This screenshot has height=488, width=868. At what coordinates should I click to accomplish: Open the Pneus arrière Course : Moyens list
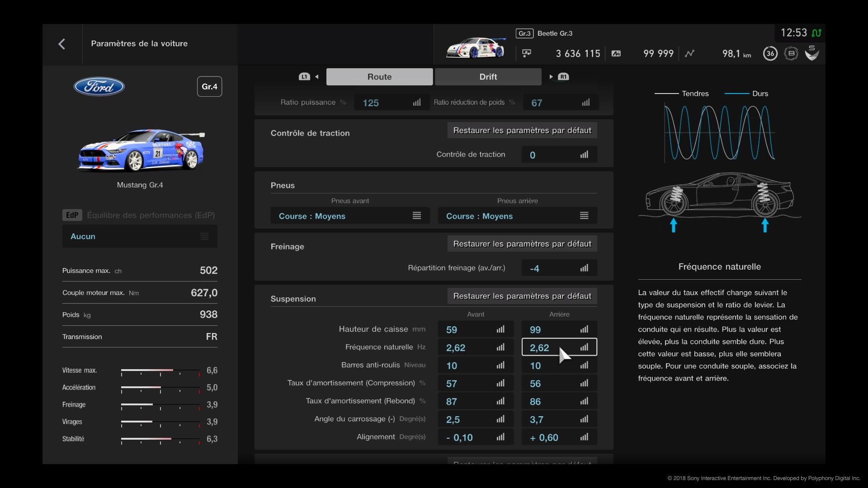coord(518,216)
